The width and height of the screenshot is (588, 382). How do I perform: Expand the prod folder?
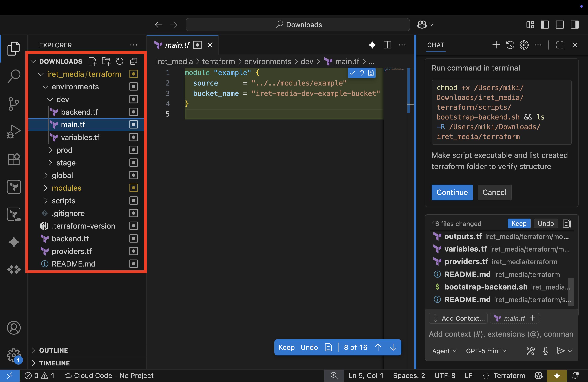point(64,150)
